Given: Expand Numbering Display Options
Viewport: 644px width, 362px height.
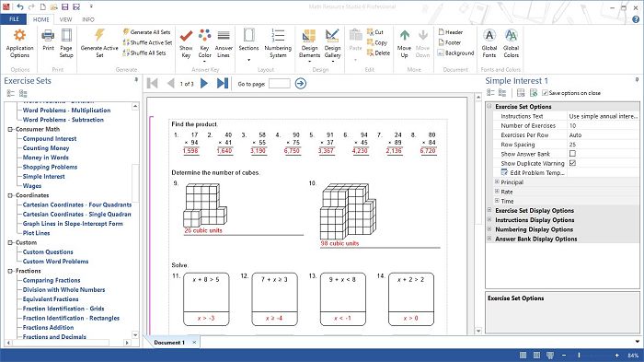Looking at the screenshot, I should (x=489, y=228).
